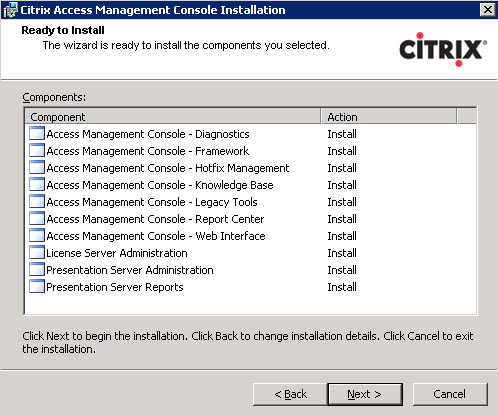Click the Diagnostics component window icon

[37, 134]
